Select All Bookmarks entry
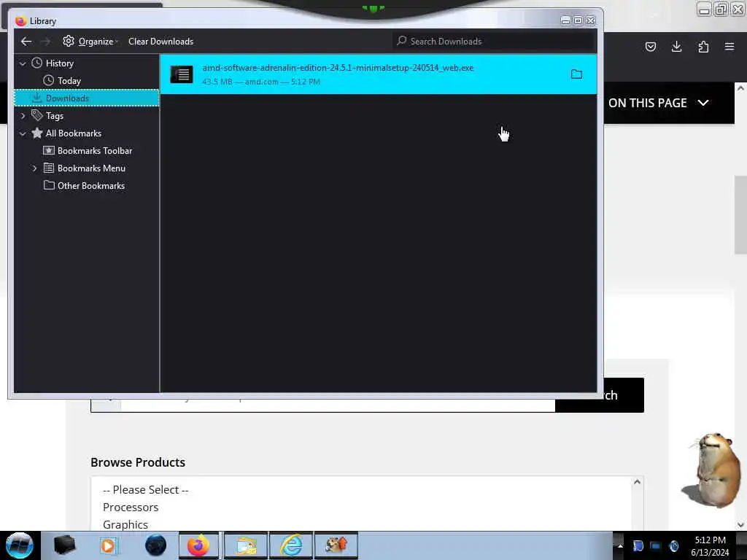Viewport: 747px width, 560px height. coord(74,133)
